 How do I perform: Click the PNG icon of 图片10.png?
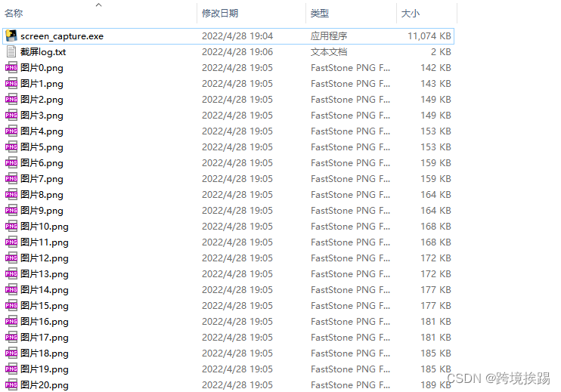click(11, 226)
